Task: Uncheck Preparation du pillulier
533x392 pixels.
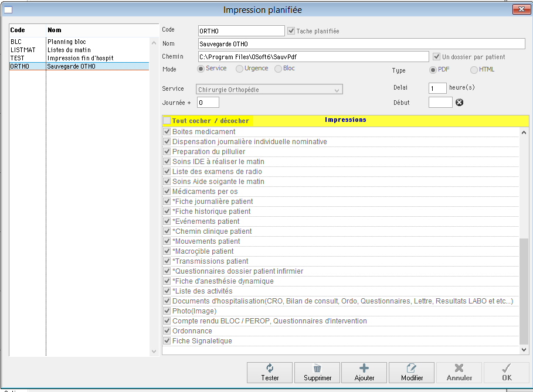Action: click(x=167, y=152)
